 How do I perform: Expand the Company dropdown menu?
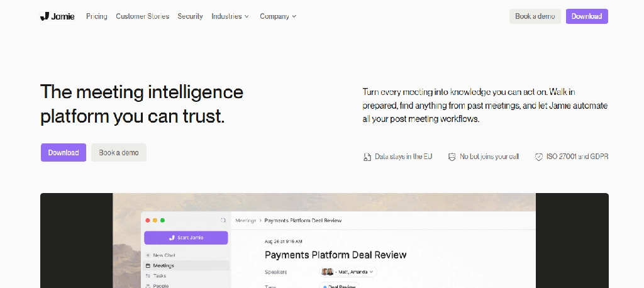tap(278, 16)
